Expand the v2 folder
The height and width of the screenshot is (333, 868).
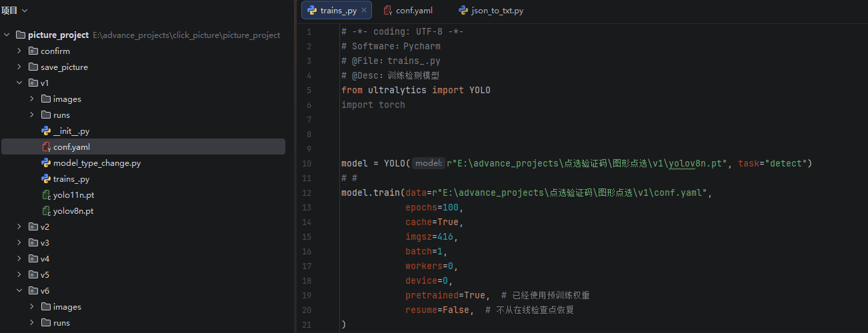tap(19, 227)
